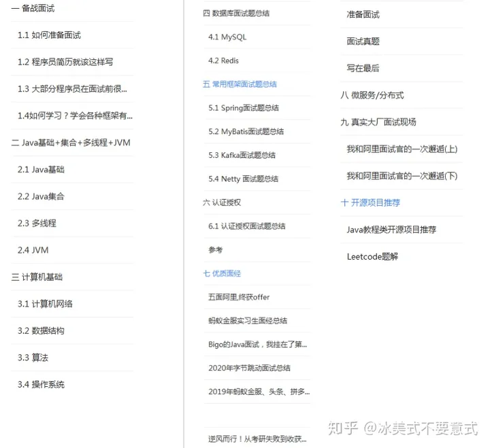This screenshot has width=490, height=448.
Task: Select 我和阿里面试官的一次邂逅(上)
Action: pos(402,150)
